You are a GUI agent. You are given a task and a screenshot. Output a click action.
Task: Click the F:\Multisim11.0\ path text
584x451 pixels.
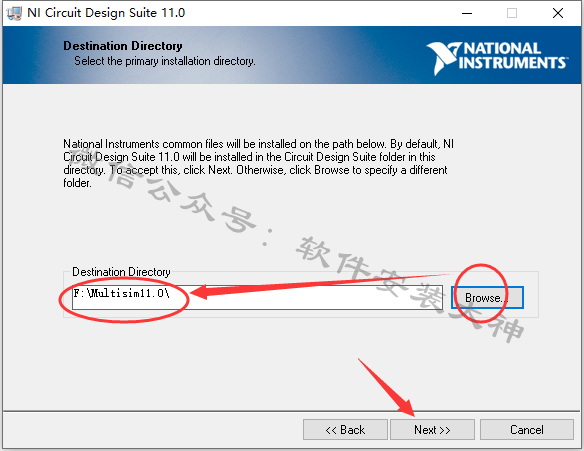tap(121, 293)
